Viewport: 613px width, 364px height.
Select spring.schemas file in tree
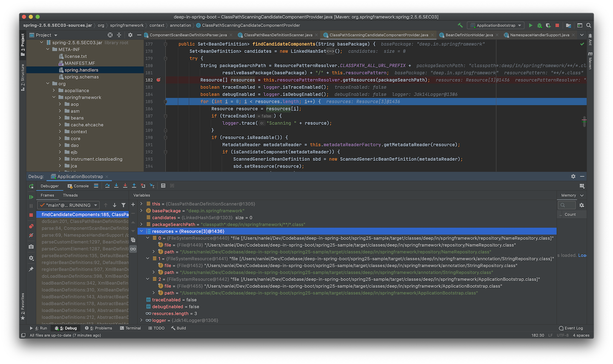click(82, 77)
